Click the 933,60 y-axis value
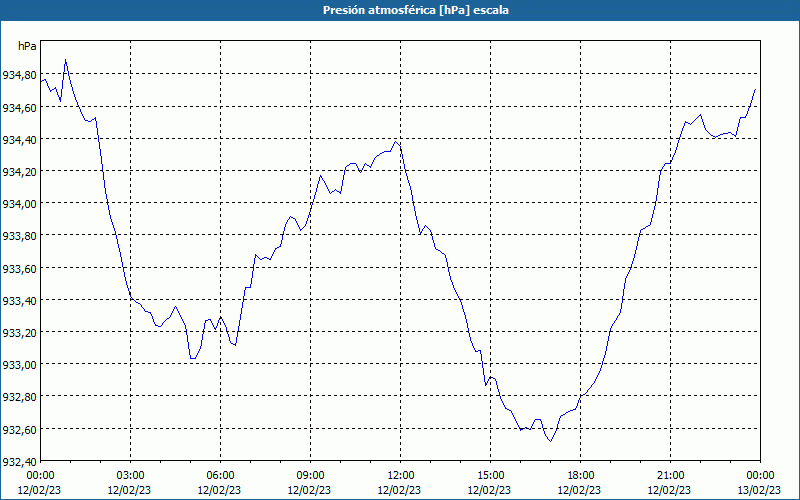The width and height of the screenshot is (800, 500). (x=19, y=268)
